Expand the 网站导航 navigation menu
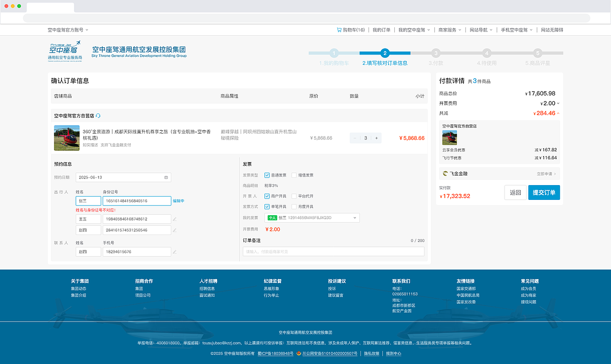The image size is (611, 364). tap(481, 30)
